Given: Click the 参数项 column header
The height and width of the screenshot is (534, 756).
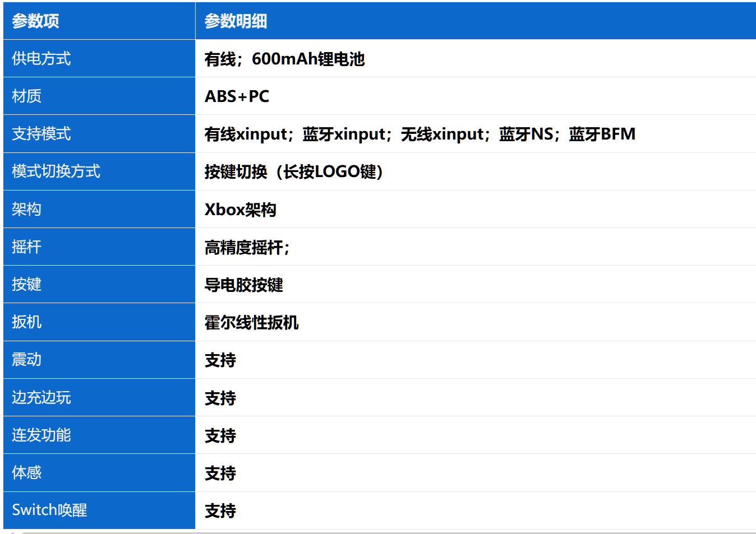Looking at the screenshot, I should tap(35, 21).
